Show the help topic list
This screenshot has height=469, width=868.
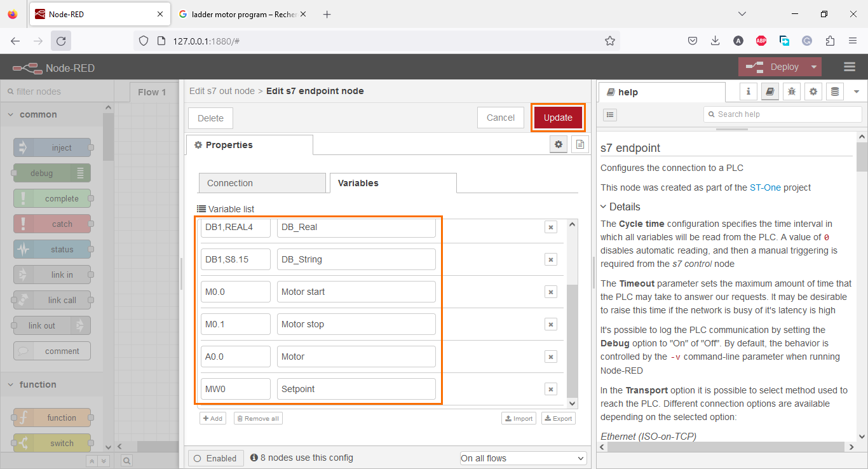[x=609, y=114]
